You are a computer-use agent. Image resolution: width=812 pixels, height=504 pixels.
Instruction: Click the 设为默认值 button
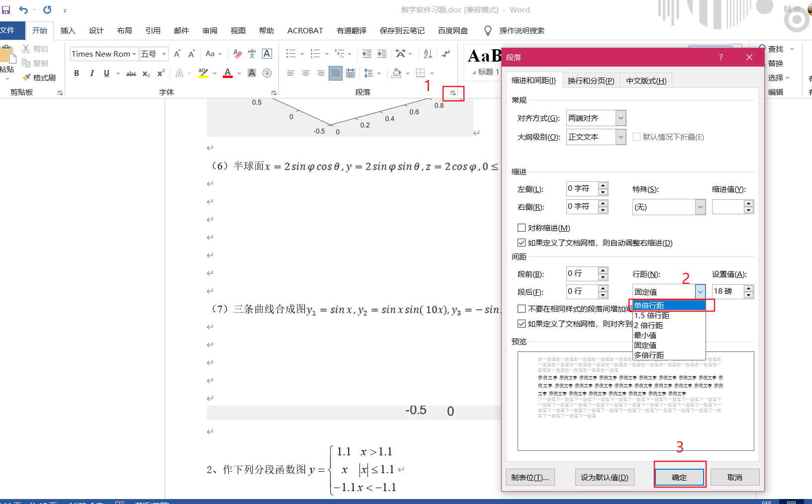click(x=605, y=477)
